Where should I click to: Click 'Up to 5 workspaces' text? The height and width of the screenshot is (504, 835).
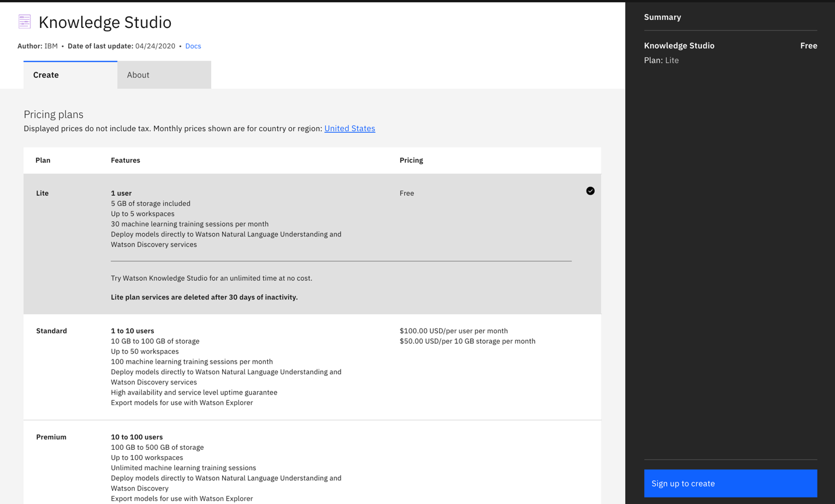tap(143, 214)
